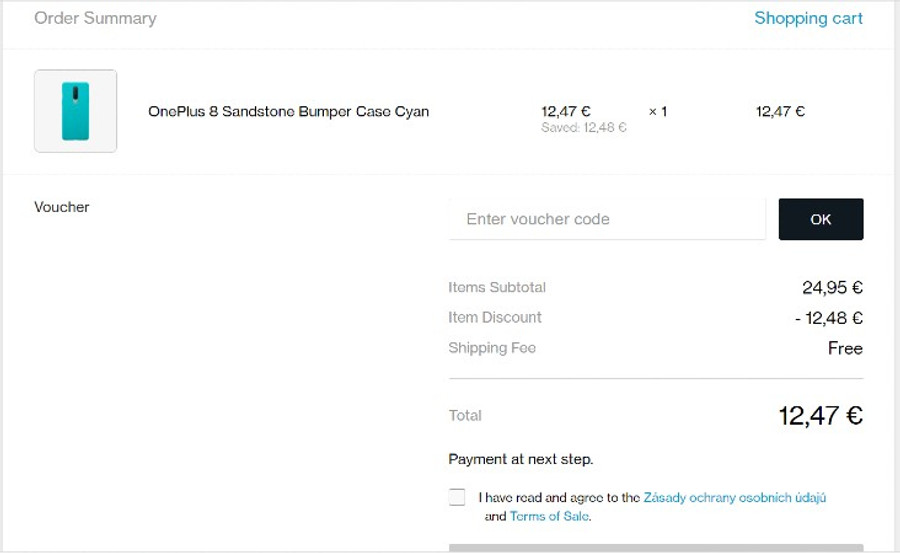Click the unit price above Saved text
This screenshot has height=553, width=900.
point(566,111)
